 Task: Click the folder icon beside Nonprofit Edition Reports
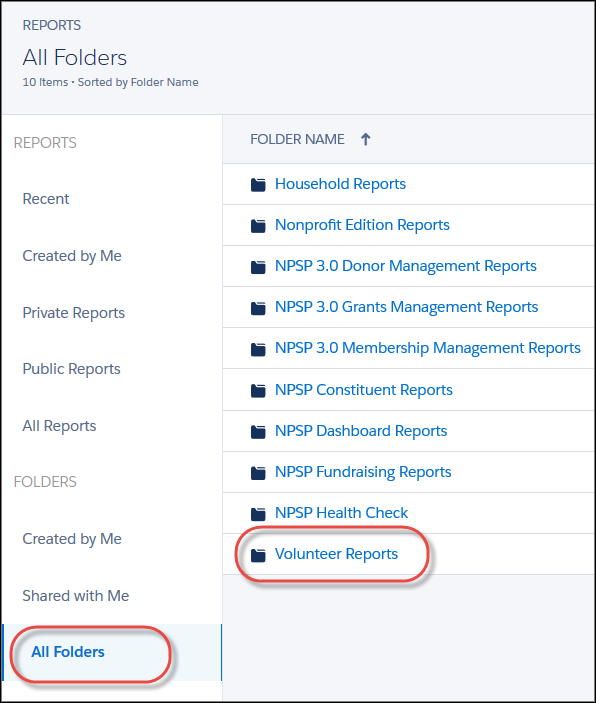coord(258,226)
